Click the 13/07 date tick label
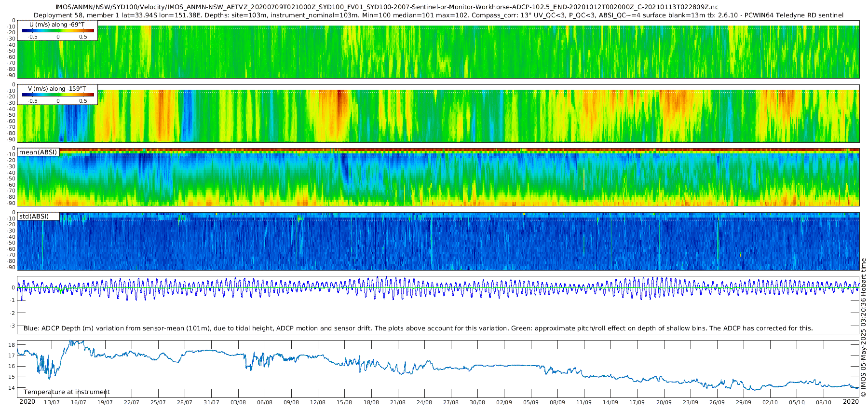868x410 pixels. click(52, 402)
